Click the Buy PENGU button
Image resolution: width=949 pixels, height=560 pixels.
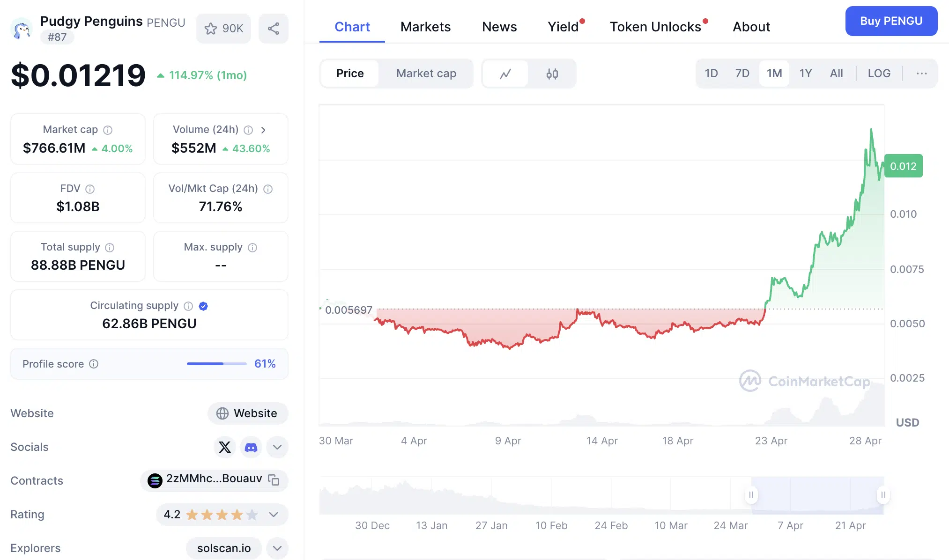pos(891,21)
